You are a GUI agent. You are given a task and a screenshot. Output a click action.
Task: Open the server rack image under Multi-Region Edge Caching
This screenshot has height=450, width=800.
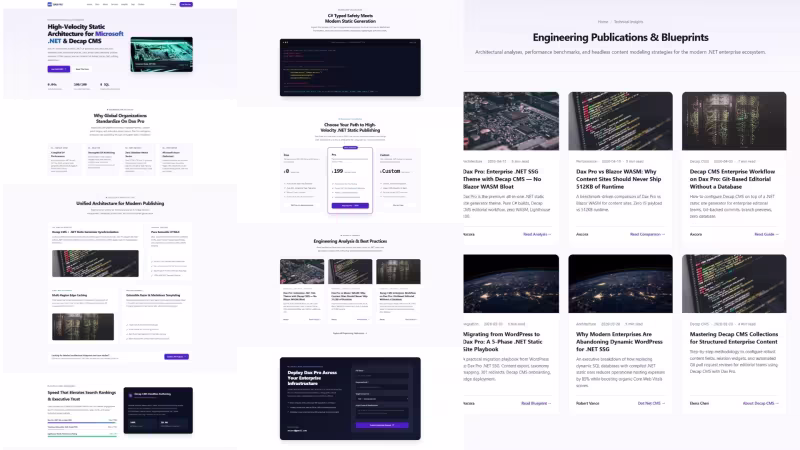tap(83, 326)
